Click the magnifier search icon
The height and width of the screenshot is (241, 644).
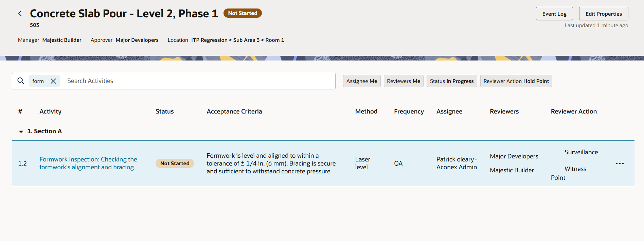coord(21,81)
